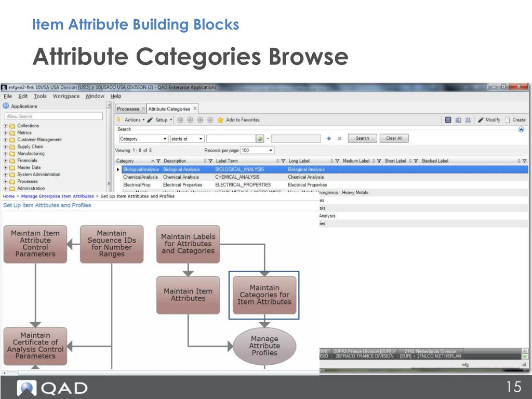Open Maintain Labels for Attributes and Categories

(x=188, y=244)
